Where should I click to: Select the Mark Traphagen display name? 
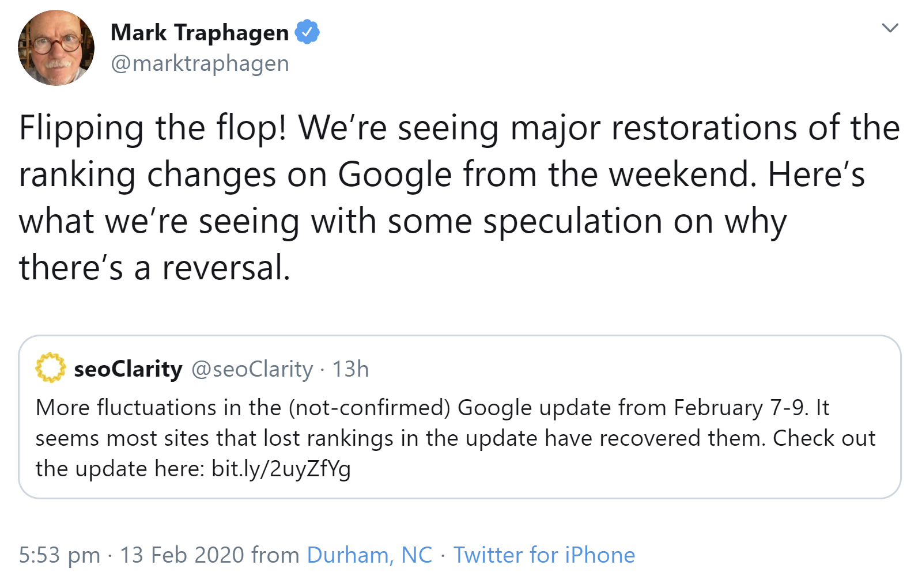(x=198, y=32)
